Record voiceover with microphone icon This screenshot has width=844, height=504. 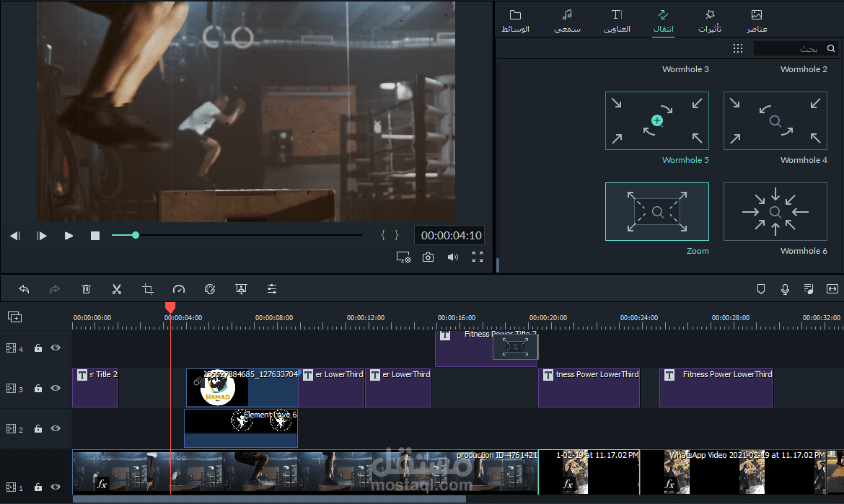pos(785,289)
